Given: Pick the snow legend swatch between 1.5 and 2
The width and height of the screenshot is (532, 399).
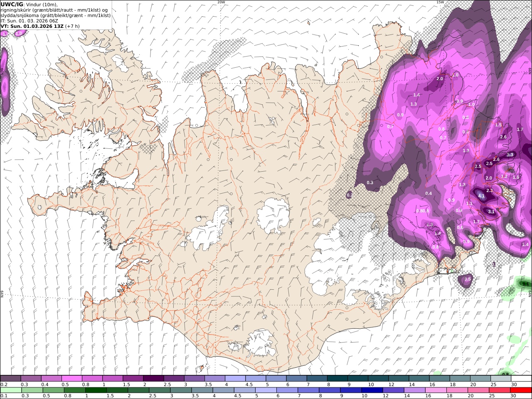Looking at the screenshot, I should [x=133, y=379].
